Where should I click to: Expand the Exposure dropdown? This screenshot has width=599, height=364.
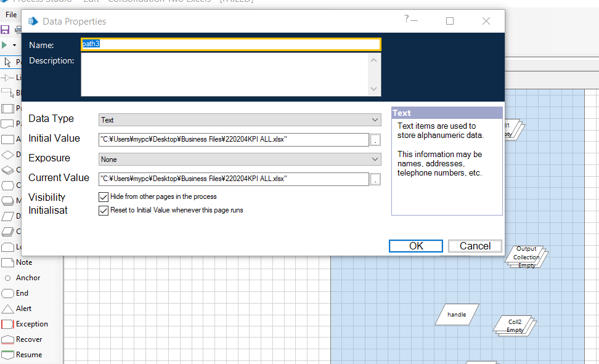(x=240, y=160)
